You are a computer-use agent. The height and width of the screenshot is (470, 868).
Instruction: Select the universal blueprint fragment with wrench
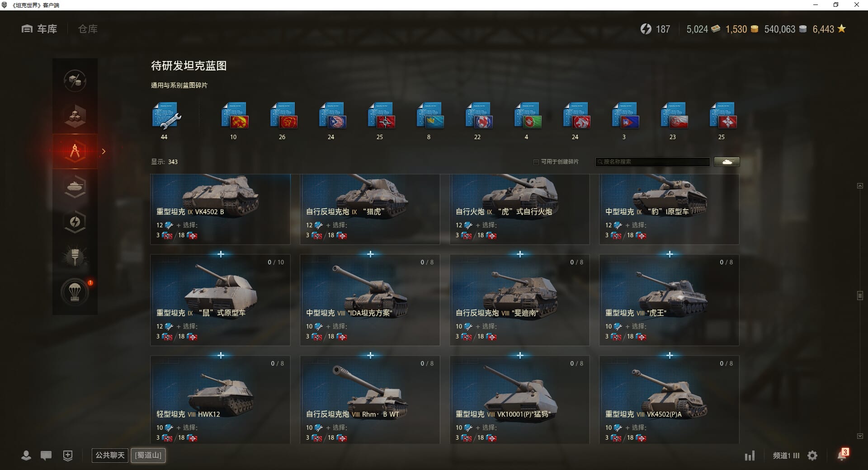pyautogui.click(x=165, y=116)
